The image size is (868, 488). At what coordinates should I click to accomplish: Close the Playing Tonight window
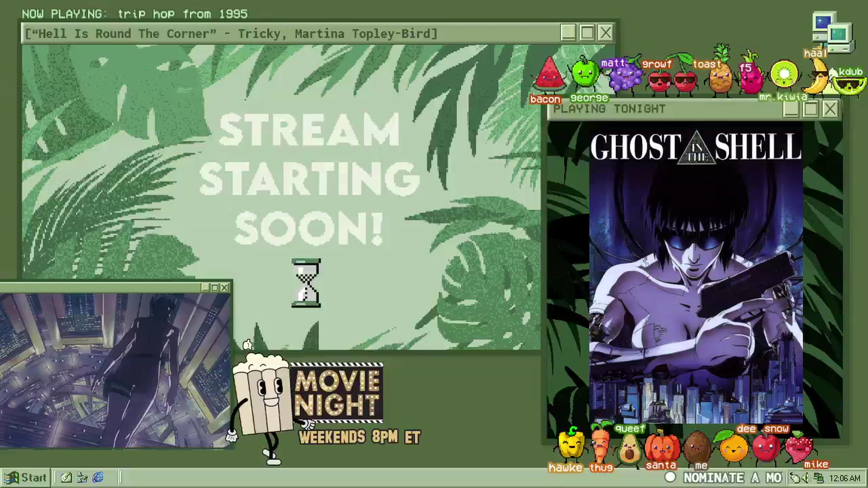point(830,109)
